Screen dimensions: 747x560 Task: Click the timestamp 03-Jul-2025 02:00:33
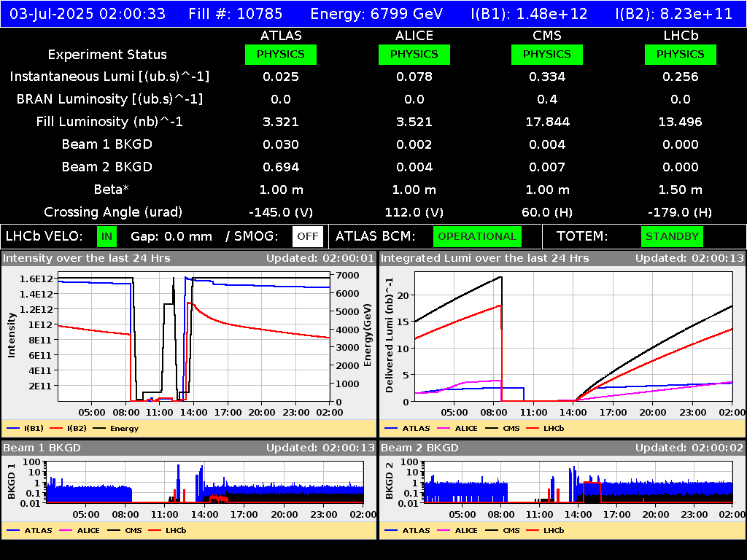[88, 14]
